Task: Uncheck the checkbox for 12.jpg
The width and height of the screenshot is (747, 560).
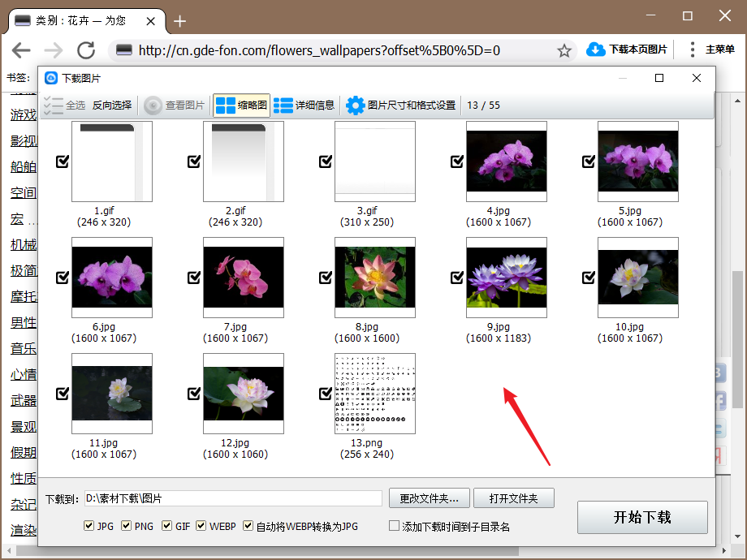Action: (x=194, y=394)
